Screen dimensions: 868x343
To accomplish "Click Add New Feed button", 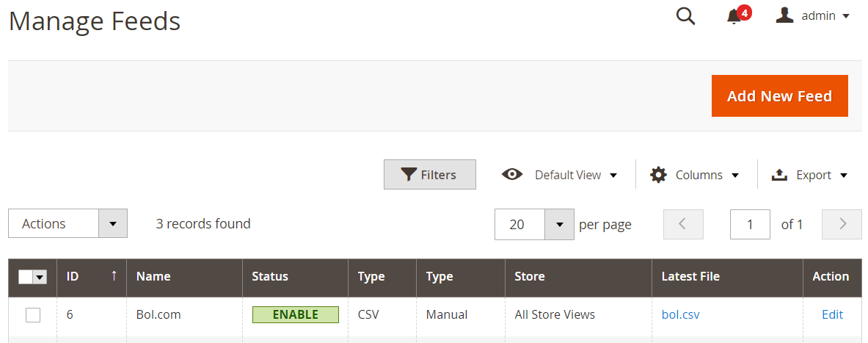I will pyautogui.click(x=779, y=96).
